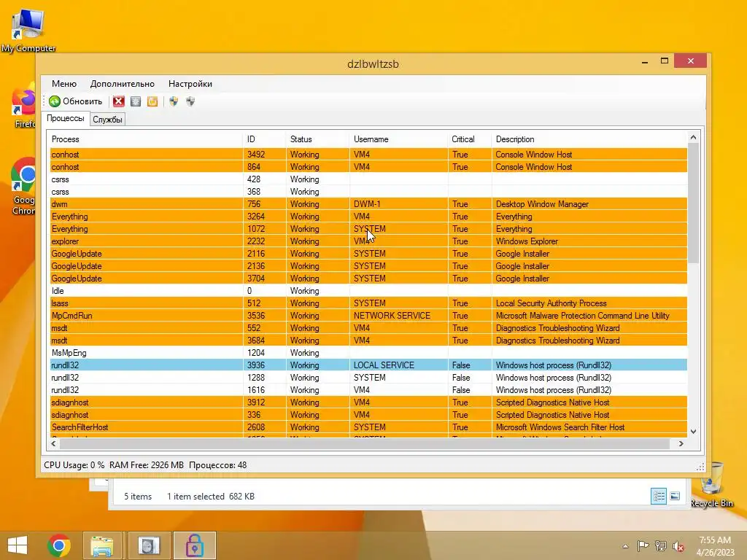This screenshot has height=560, width=747.
Task: Select the MpCmdRun process row
Action: pyautogui.click(x=368, y=315)
